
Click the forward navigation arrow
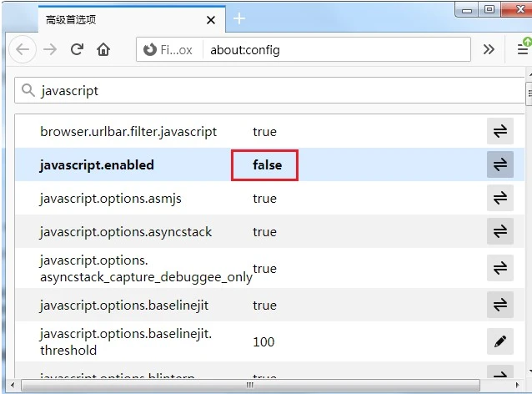click(50, 50)
